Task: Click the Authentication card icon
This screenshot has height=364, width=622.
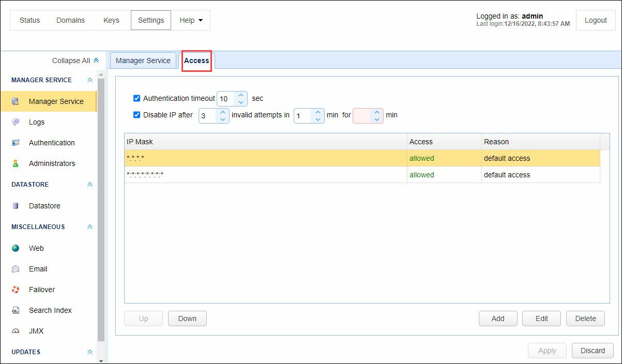Action: [16, 143]
